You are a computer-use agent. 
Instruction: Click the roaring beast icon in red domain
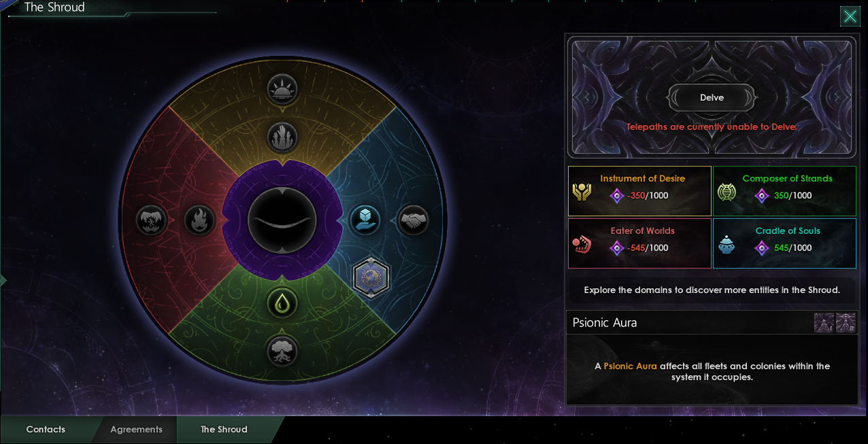[x=152, y=220]
